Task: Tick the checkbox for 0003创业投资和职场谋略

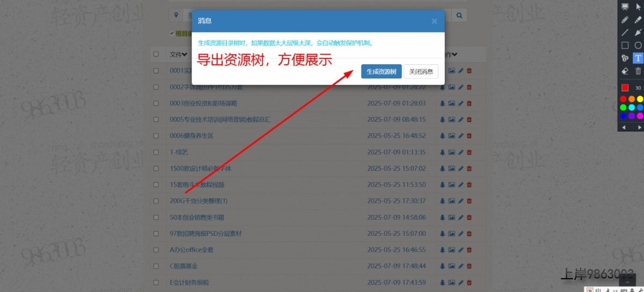Action: (156, 103)
